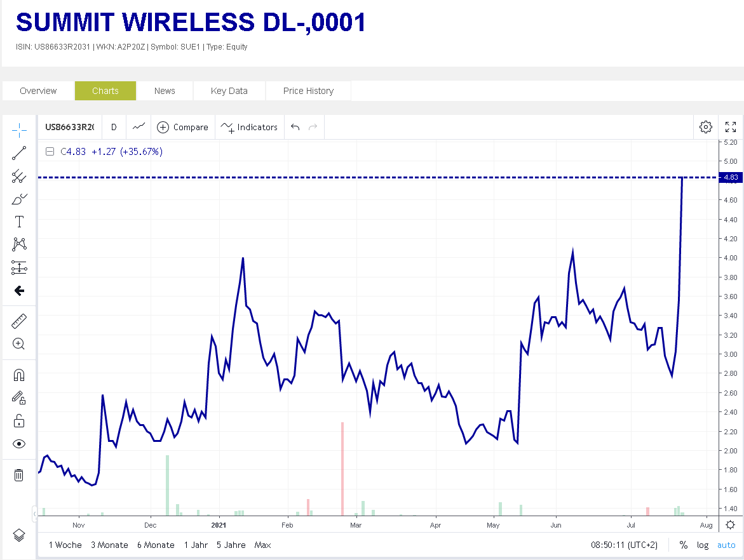
Task: Toggle auto scale mode
Action: 726,545
